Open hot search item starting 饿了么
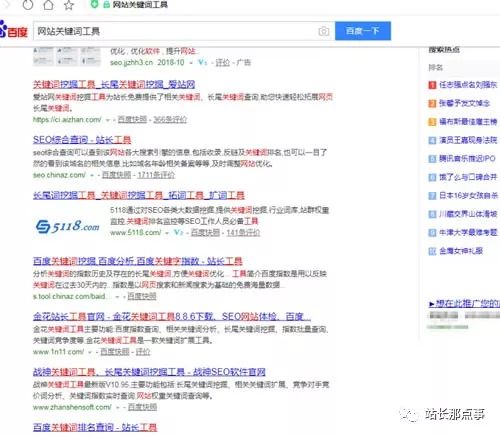Image resolution: width=500 pixels, height=436 pixels. (x=468, y=177)
